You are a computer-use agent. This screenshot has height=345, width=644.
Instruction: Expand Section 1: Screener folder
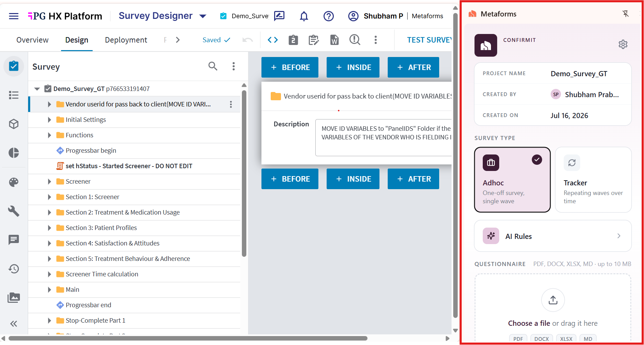pos(49,197)
